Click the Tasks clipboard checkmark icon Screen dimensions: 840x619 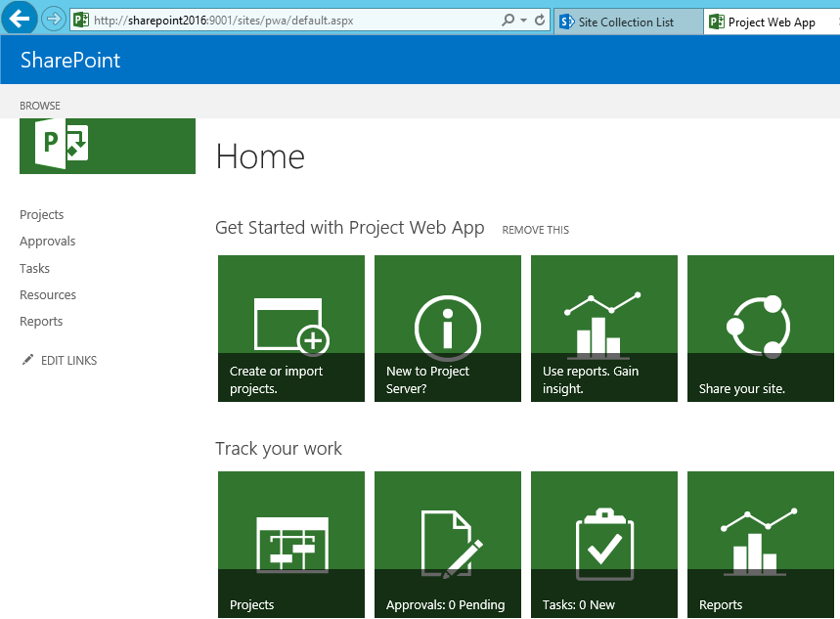(605, 544)
